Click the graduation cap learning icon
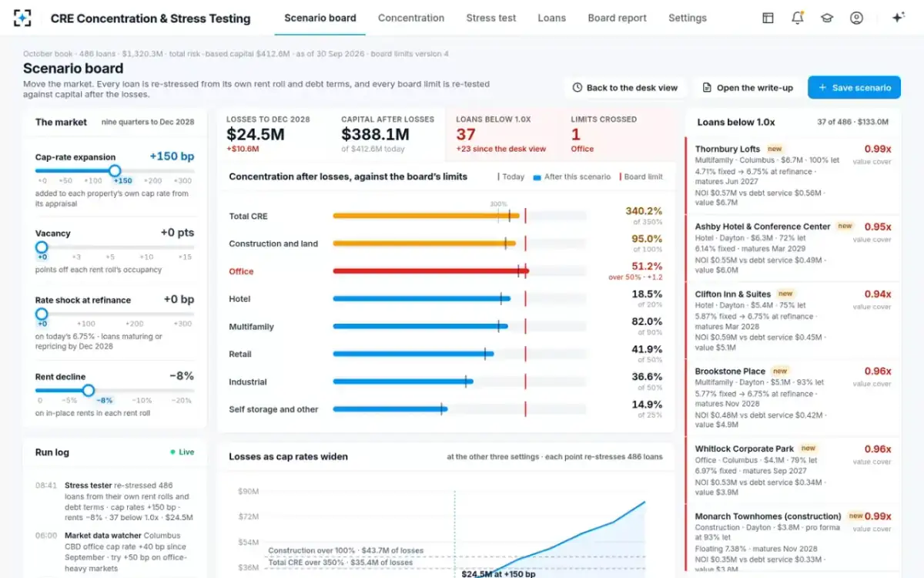Image resolution: width=924 pixels, height=578 pixels. click(x=827, y=18)
